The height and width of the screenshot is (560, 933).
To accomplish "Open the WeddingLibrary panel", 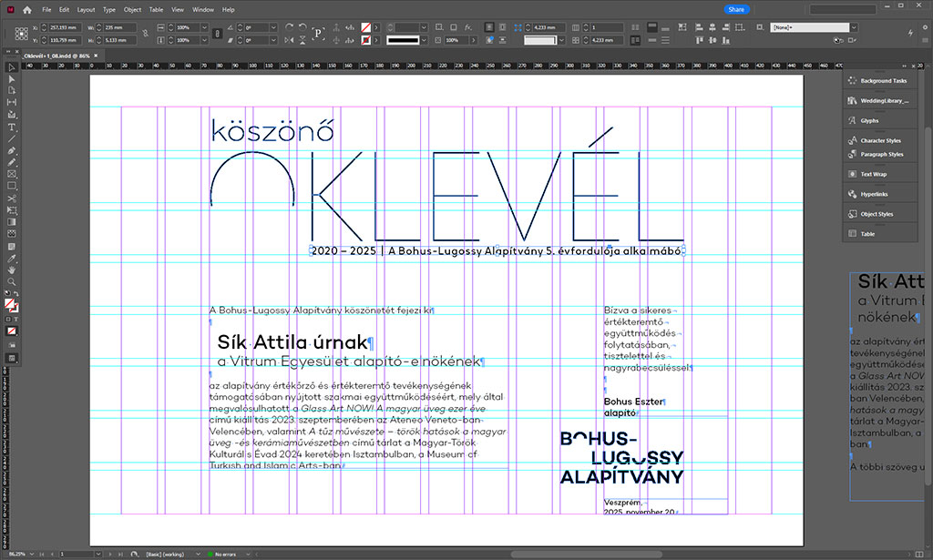I will click(879, 101).
